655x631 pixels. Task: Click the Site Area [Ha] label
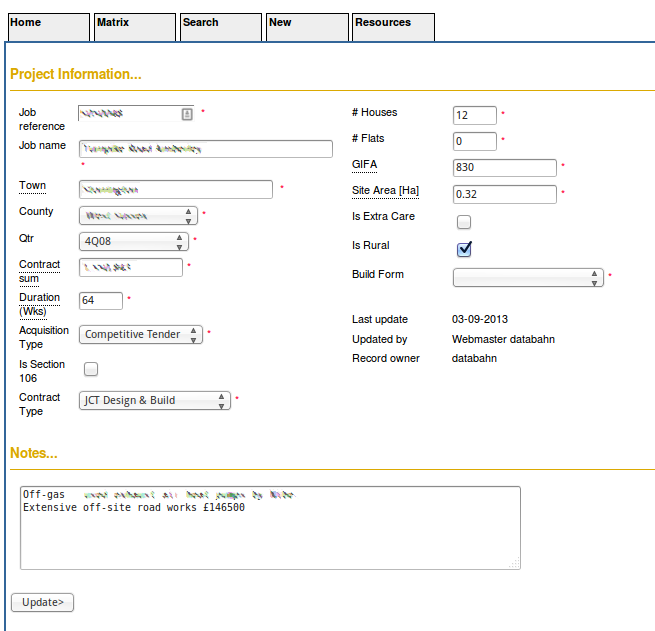(x=385, y=190)
